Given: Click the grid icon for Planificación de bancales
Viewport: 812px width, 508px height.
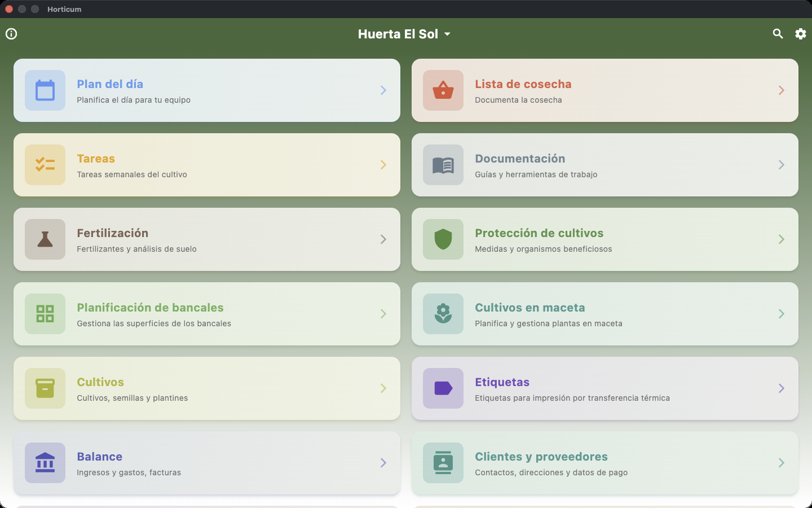Looking at the screenshot, I should point(45,314).
